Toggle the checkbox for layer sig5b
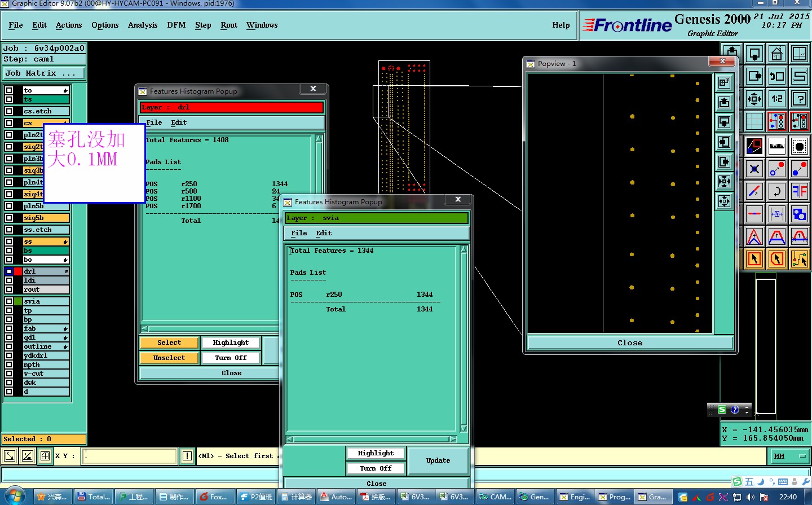 (x=9, y=218)
